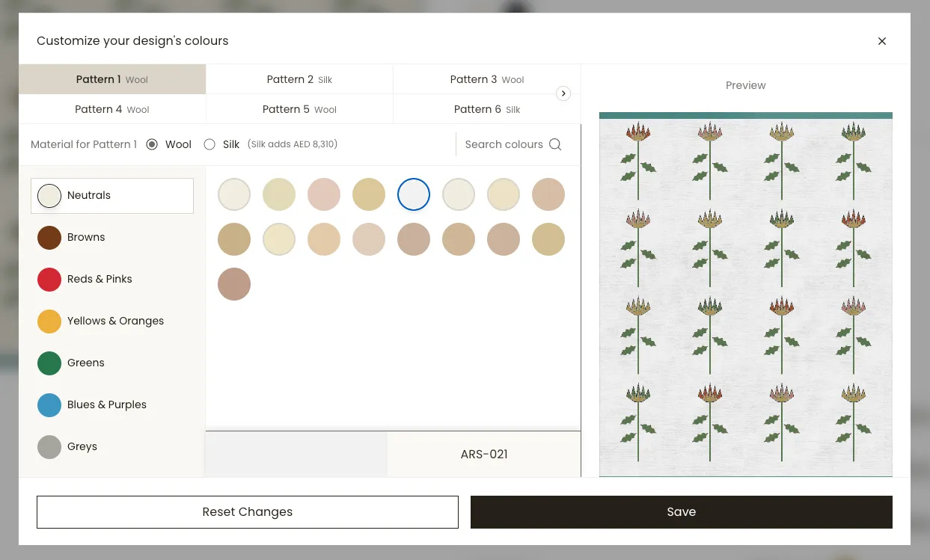Pick the fourth sand-gold swatch in row one
This screenshot has width=930, height=560.
point(369,194)
